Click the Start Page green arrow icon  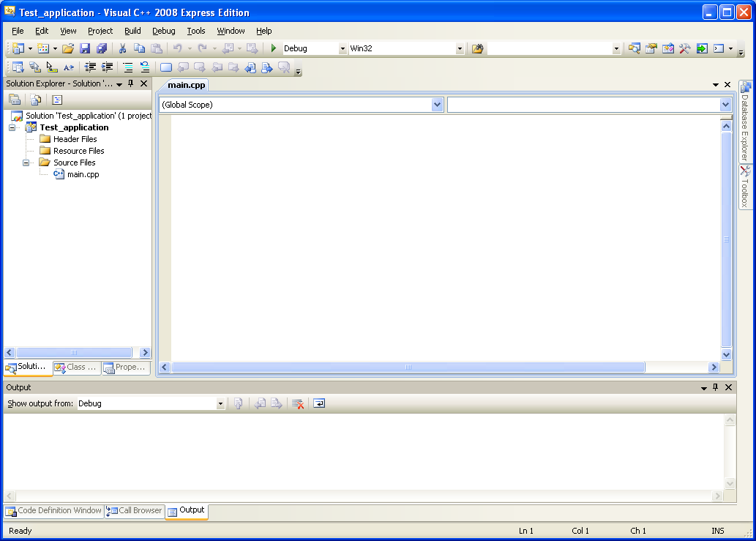tap(702, 48)
